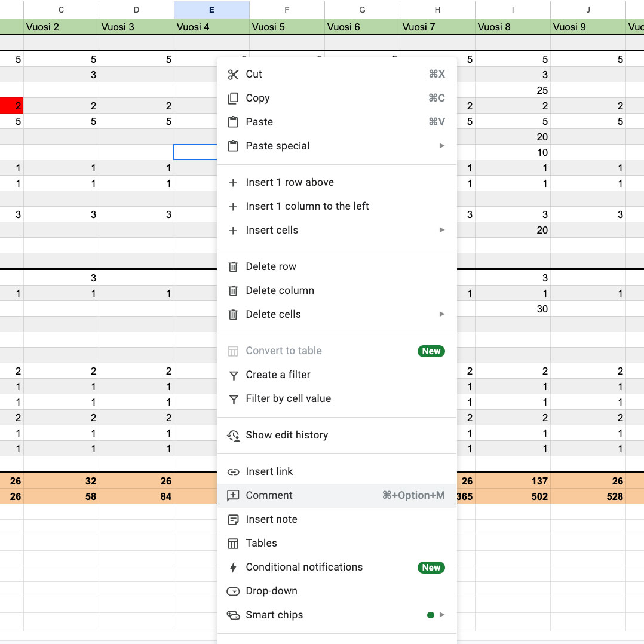Screen dimensions: 644x644
Task: Select Delete column from context menu
Action: [280, 290]
